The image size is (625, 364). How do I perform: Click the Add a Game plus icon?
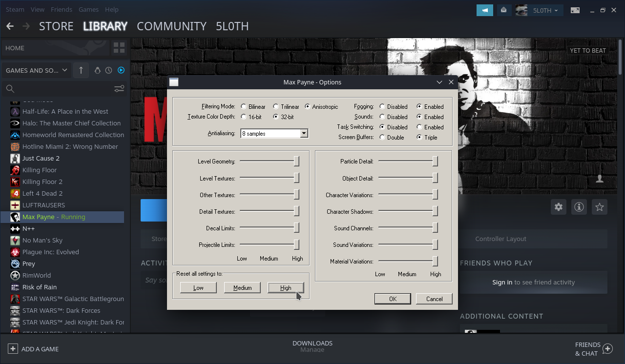click(13, 349)
